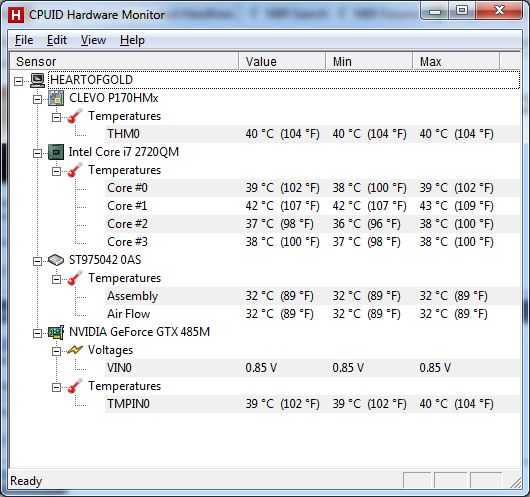This screenshot has width=530, height=497.
Task: Click the Max column header
Action: click(x=456, y=62)
